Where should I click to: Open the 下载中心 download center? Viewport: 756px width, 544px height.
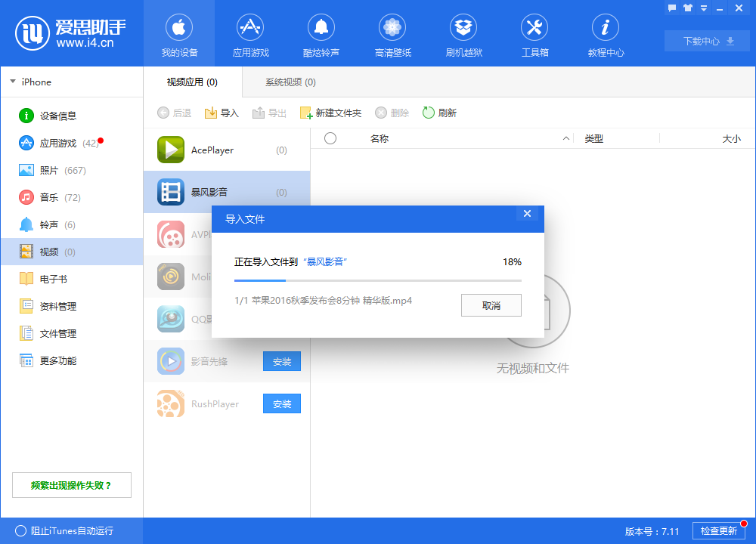(x=708, y=41)
